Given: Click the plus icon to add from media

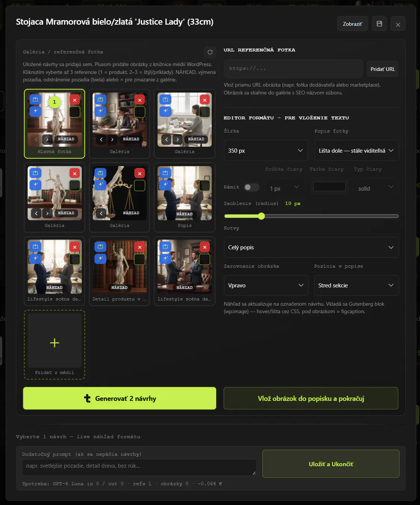Looking at the screenshot, I should (x=55, y=343).
